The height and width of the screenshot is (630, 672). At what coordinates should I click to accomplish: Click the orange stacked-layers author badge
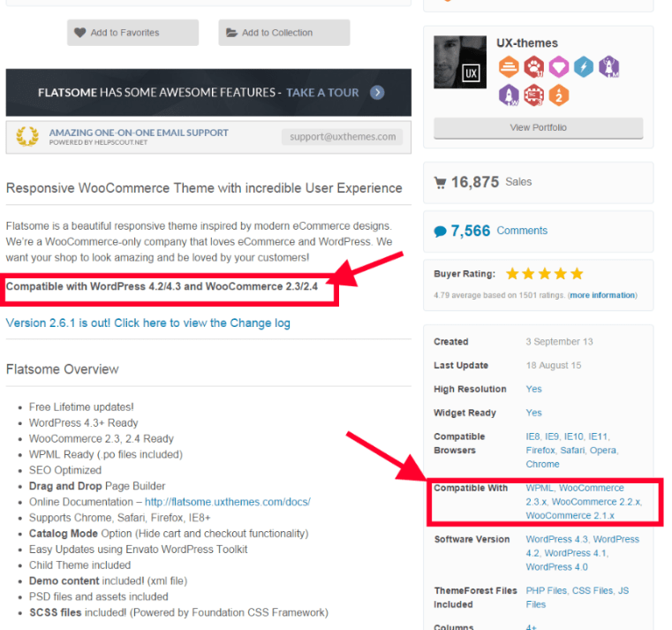(x=508, y=67)
